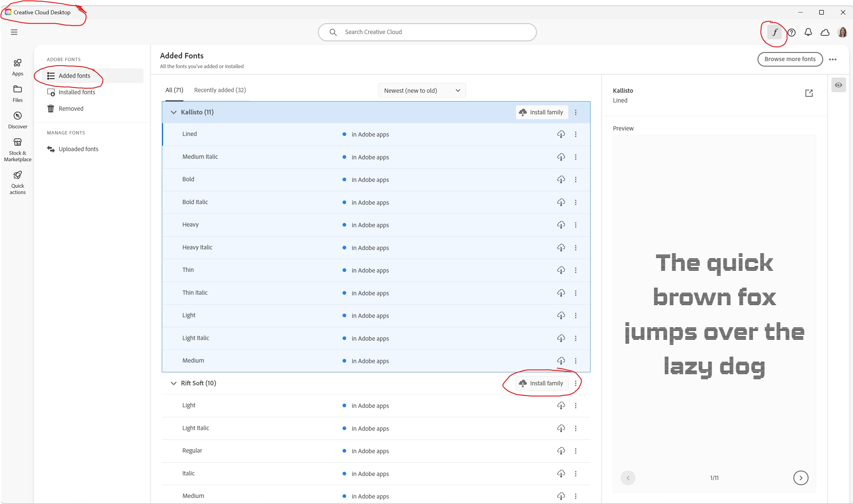This screenshot has height=504, width=853.
Task: Select Installed fonts in the sidebar
Action: (77, 92)
